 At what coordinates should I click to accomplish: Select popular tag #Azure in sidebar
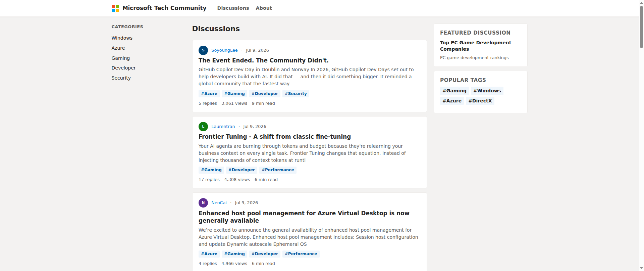pyautogui.click(x=452, y=101)
